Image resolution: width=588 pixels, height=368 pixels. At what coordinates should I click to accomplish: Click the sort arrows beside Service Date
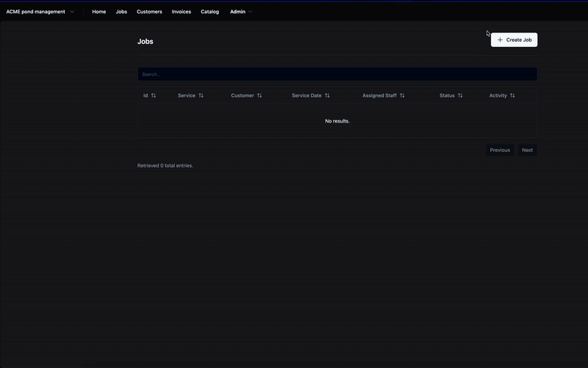pos(327,95)
